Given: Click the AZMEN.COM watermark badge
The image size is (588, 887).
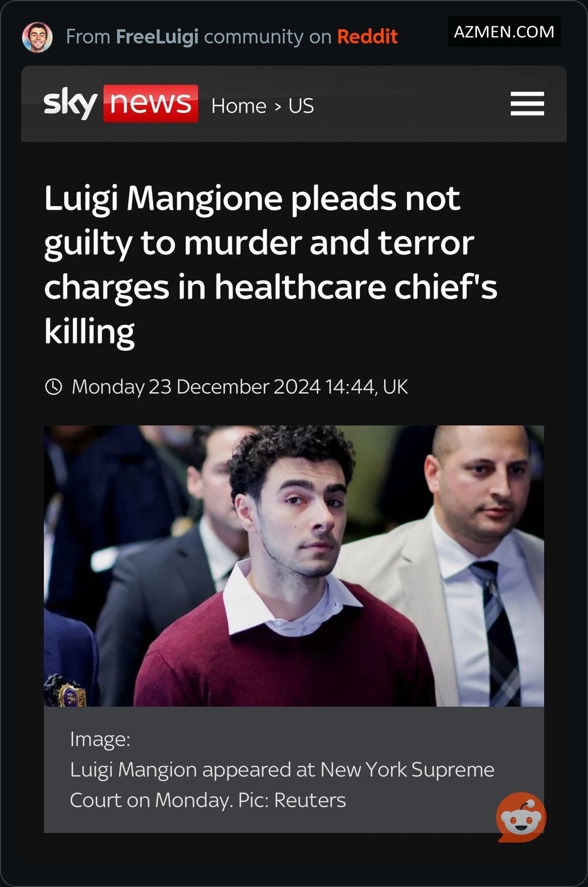Looking at the screenshot, I should tap(504, 31).
